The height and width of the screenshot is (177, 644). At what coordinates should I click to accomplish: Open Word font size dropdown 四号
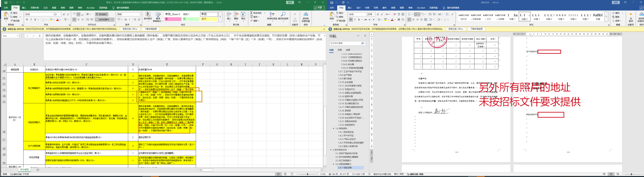click(374, 14)
